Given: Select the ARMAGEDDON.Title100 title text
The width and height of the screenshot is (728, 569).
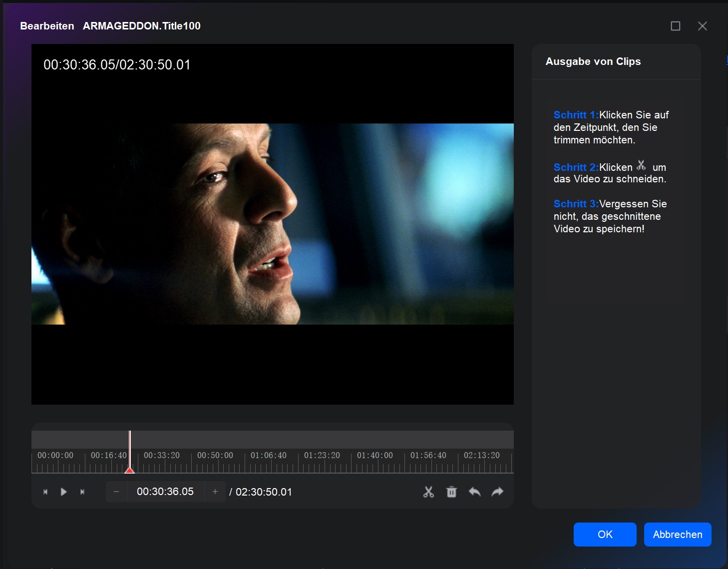Looking at the screenshot, I should coord(142,26).
